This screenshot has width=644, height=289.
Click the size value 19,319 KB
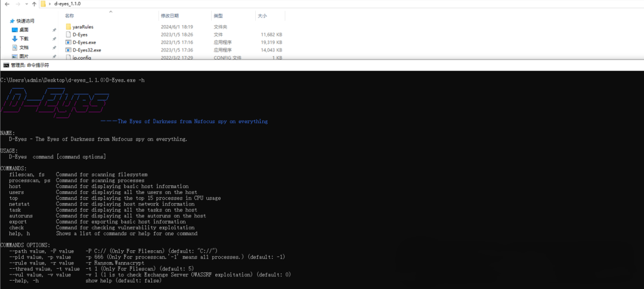pos(271,42)
